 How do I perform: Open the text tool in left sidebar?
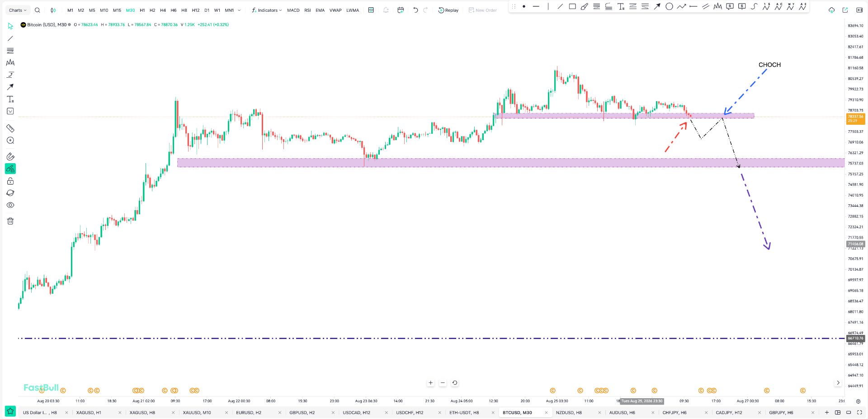tap(10, 99)
